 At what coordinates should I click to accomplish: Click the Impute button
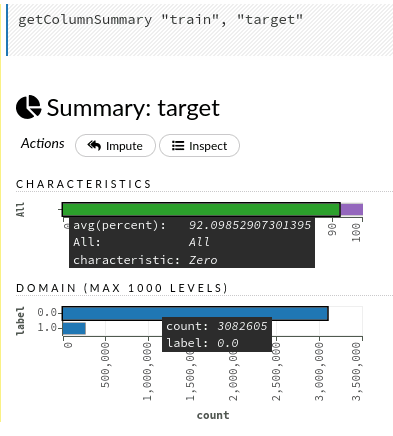pyautogui.click(x=115, y=146)
